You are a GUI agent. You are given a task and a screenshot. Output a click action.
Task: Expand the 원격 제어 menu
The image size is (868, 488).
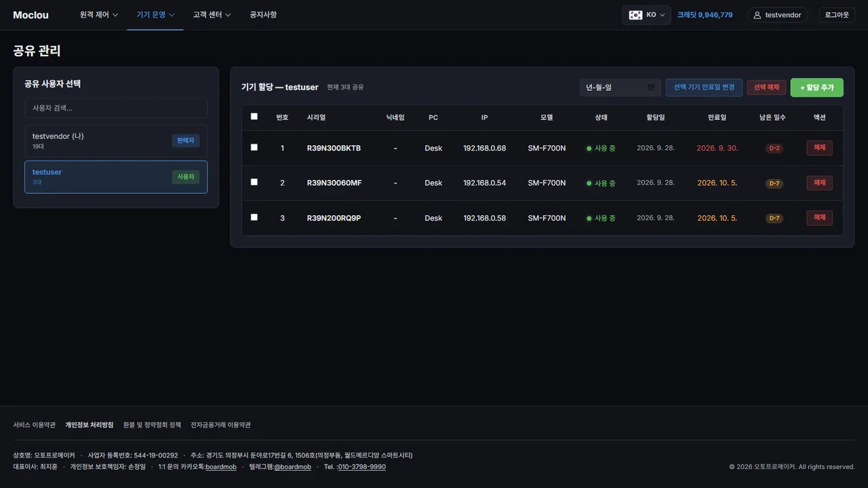99,15
